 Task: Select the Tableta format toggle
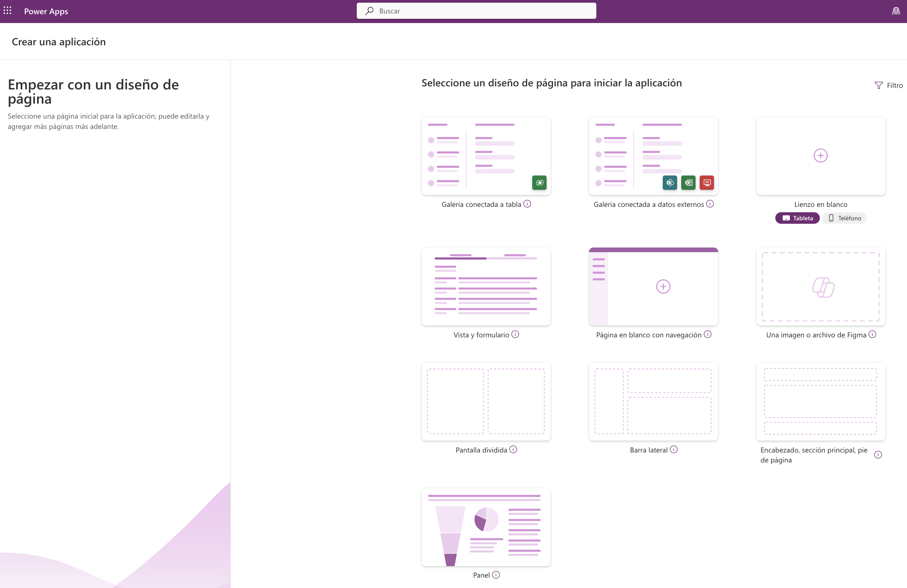[797, 218]
